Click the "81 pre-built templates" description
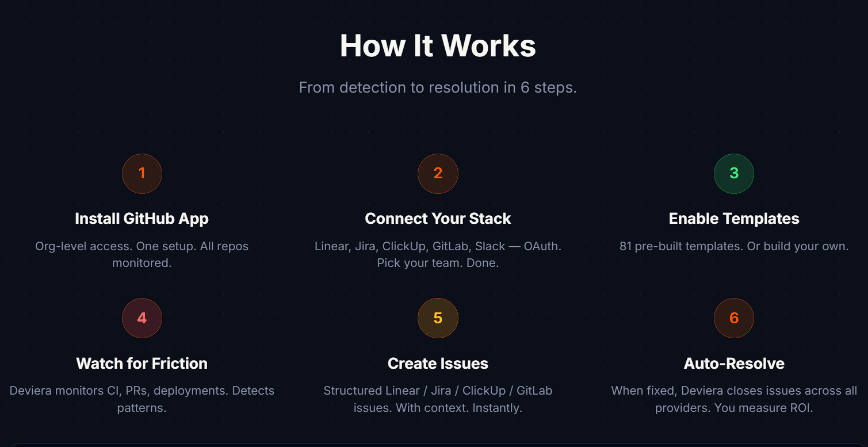This screenshot has width=868, height=447. pos(734,246)
